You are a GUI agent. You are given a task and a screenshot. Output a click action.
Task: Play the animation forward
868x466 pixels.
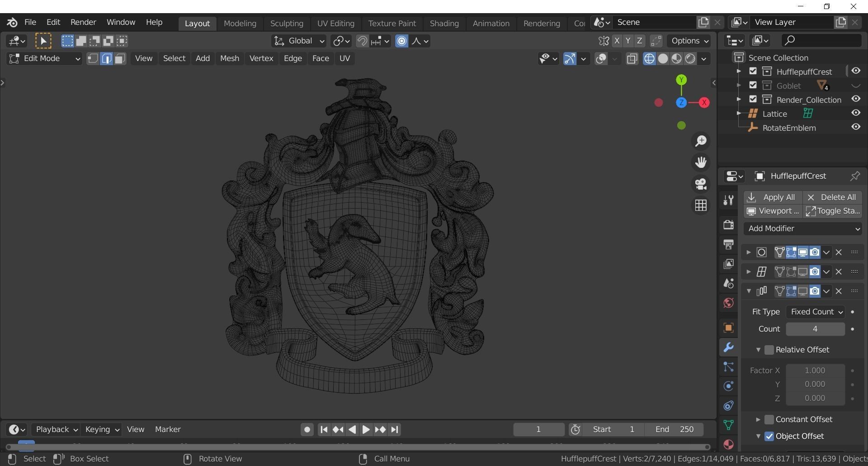tap(366, 430)
